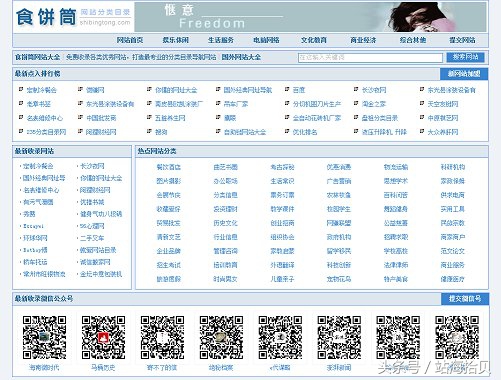
Task: Click the bullet icon beside 长沙物网
Action: [356, 89]
